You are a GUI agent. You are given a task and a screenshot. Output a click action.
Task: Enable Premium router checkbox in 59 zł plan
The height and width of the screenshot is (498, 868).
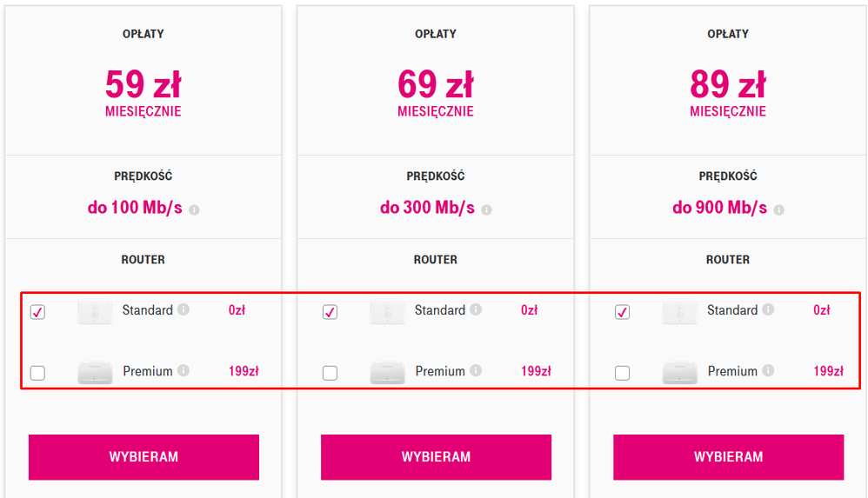[37, 373]
